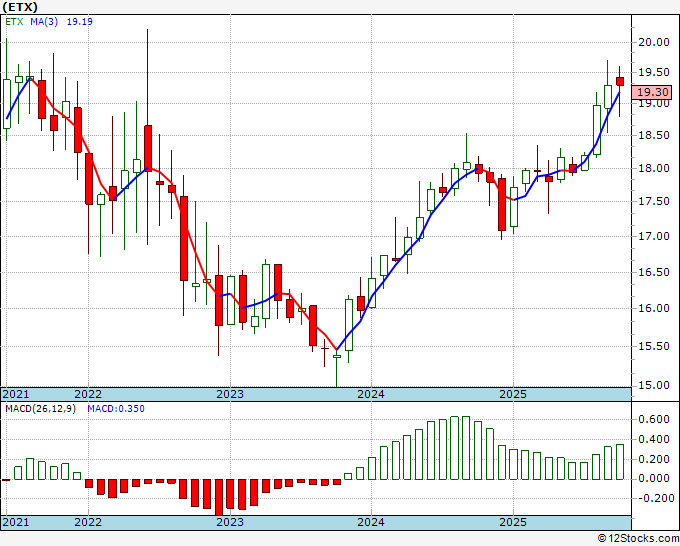Click the 20.00 price axis label
Image resolution: width=680 pixels, height=546 pixels.
pos(654,42)
